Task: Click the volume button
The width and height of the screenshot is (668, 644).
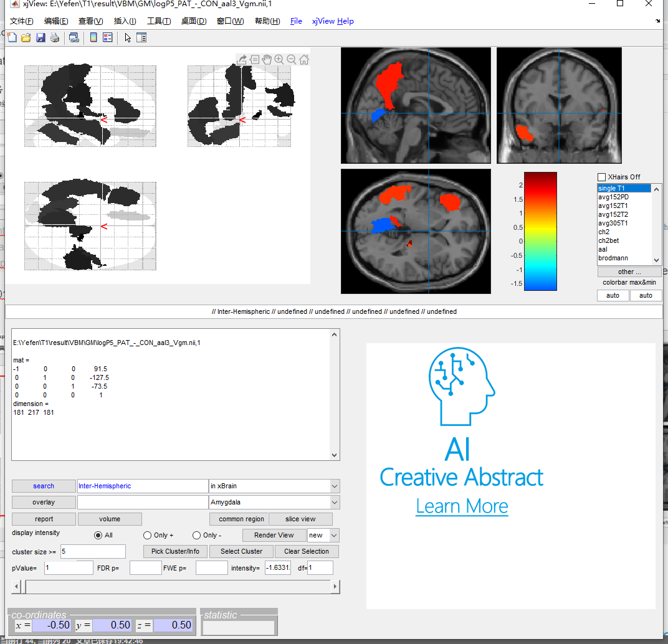Action: point(110,519)
